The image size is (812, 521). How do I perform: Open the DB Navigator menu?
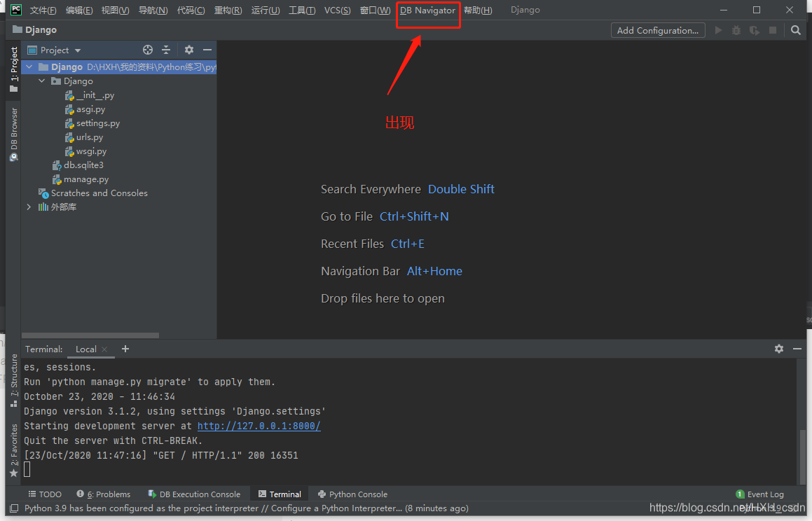tap(428, 11)
